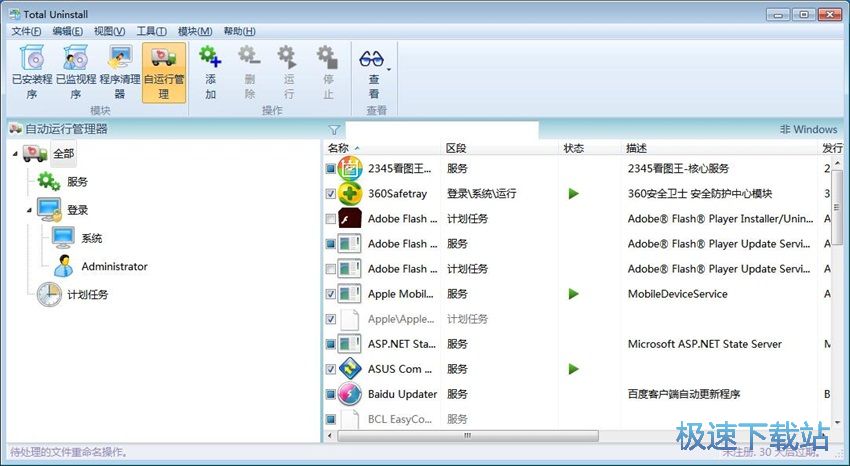Select 登录 tree node
The image size is (850, 466).
tap(78, 210)
